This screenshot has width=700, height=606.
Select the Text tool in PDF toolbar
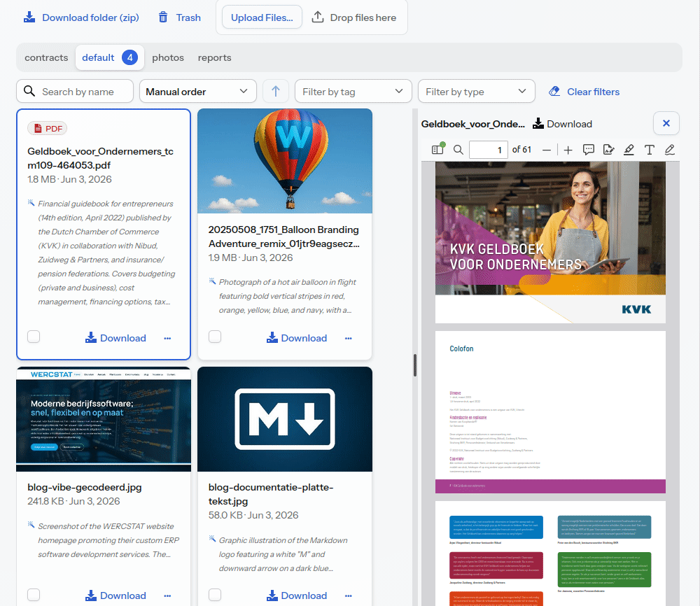(649, 150)
